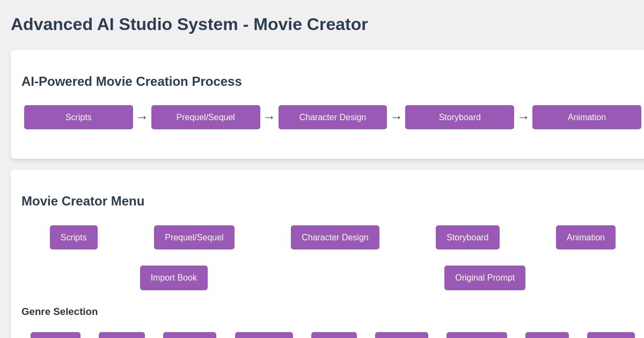The height and width of the screenshot is (338, 644).
Task: Select Scripts in the creation process flow
Action: coord(78,117)
